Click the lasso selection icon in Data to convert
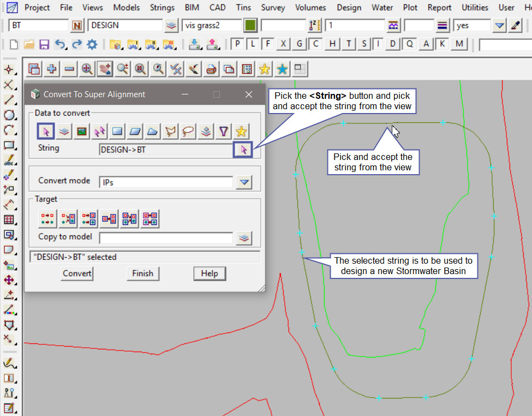Screen dimensions: 532x416 188,131
